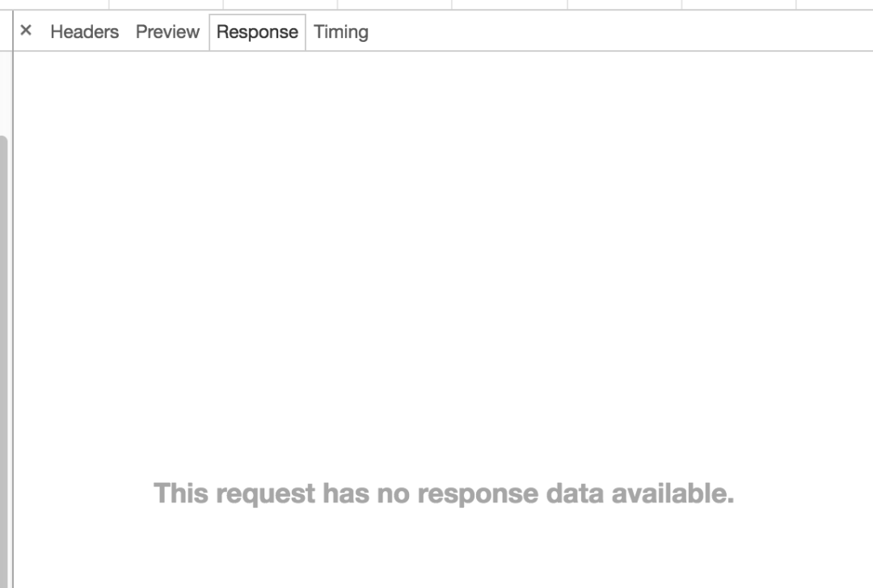The width and height of the screenshot is (873, 588).
Task: Show the Timing tab
Action: click(x=341, y=31)
